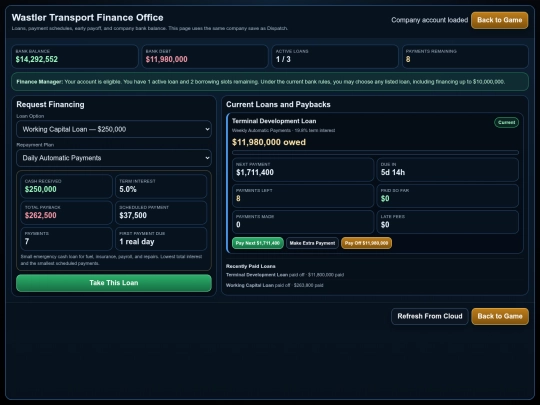The height and width of the screenshot is (405, 540).
Task: Click Back to Game beside Company account loaded
Action: click(499, 20)
